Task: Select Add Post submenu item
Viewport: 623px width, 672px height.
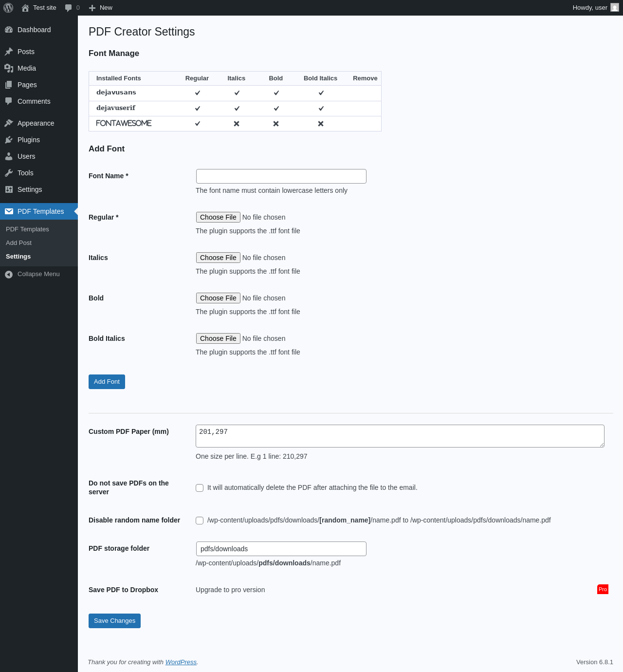Action: (18, 243)
